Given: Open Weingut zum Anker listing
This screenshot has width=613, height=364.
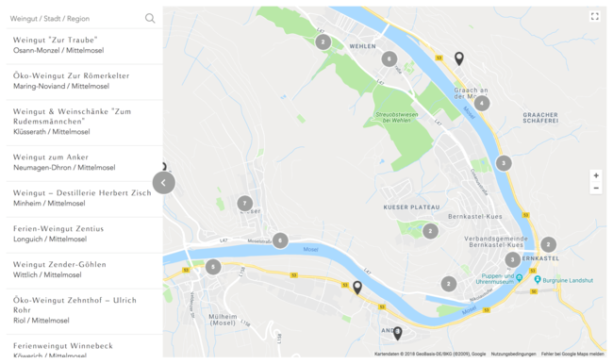Looking at the screenshot, I should 85,162.
